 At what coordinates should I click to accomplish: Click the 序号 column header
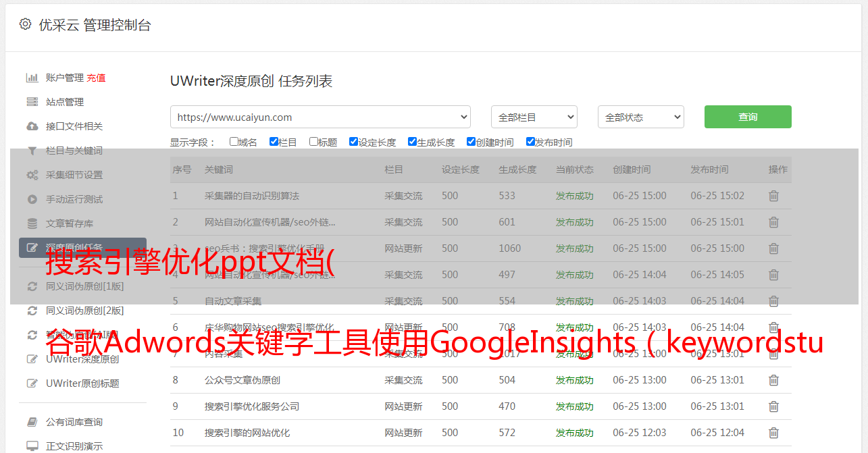pos(182,169)
